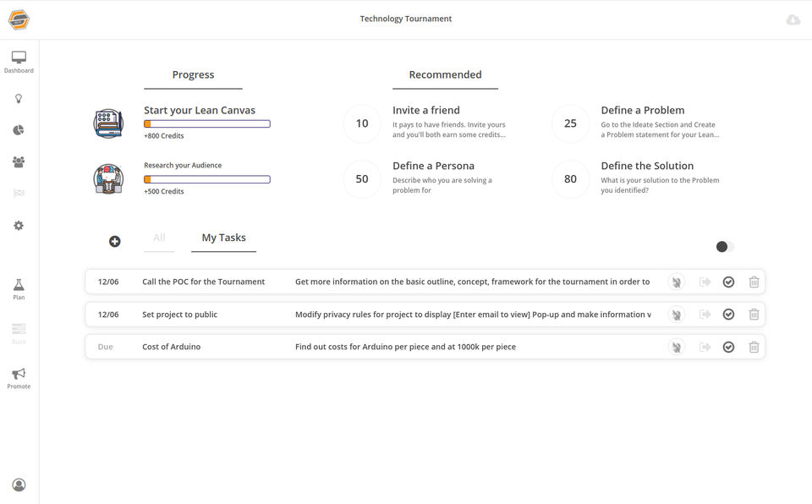
Task: Open the pie chart section in sidebar
Action: click(19, 129)
